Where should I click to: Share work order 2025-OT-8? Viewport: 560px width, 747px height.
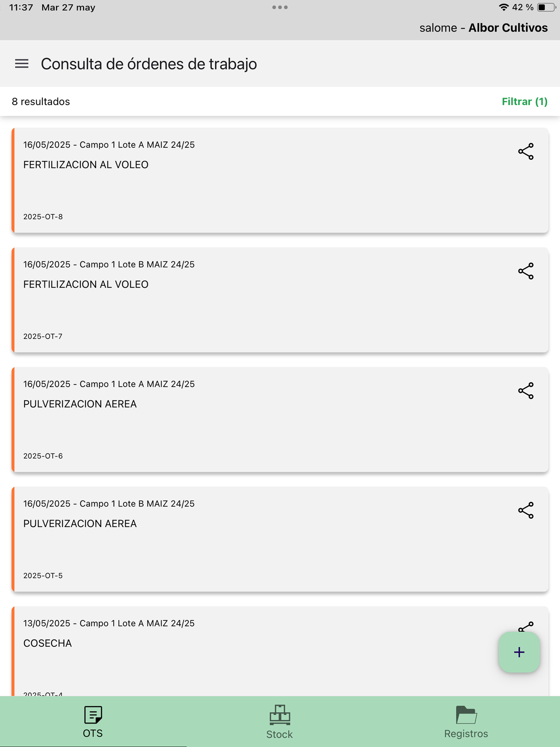(526, 151)
